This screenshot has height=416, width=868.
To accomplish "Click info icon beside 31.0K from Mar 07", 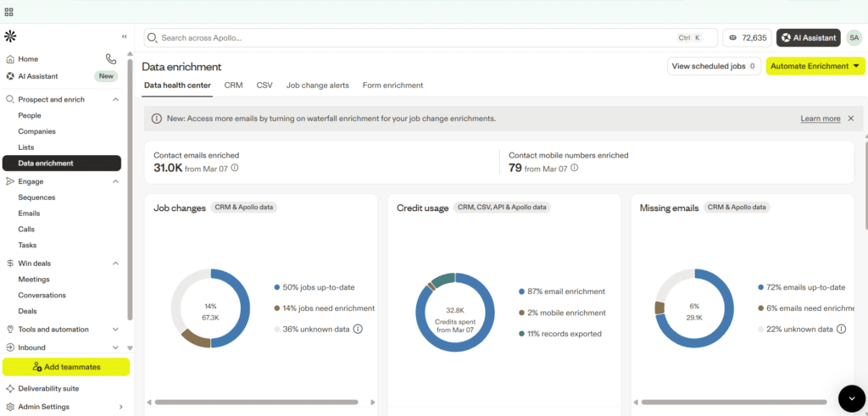I will click(x=234, y=168).
